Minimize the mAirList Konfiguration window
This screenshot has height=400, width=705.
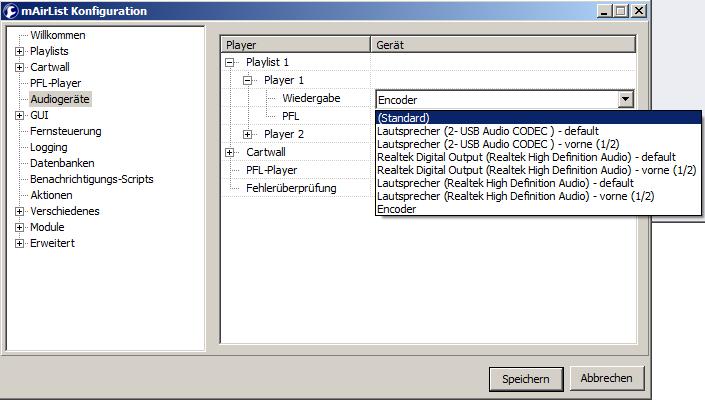604,11
